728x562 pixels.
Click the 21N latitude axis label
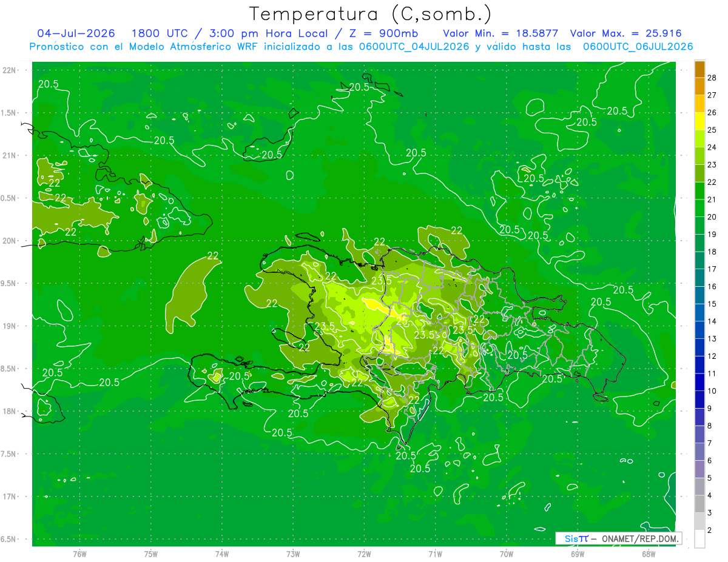point(9,155)
